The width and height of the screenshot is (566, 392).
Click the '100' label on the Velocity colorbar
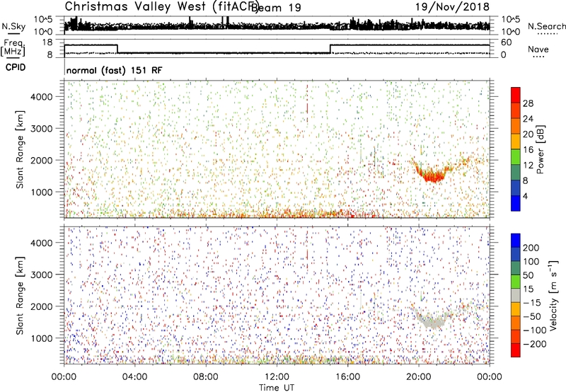(x=531, y=262)
